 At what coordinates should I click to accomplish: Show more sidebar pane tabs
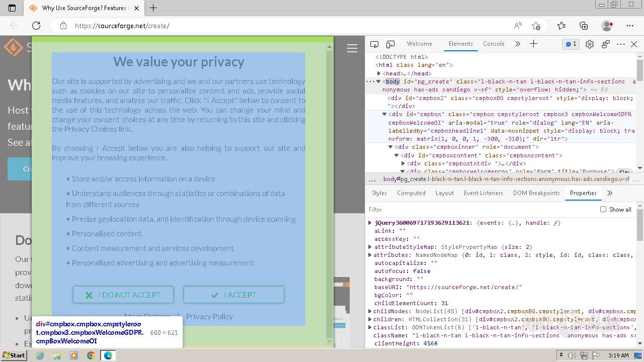(x=610, y=193)
